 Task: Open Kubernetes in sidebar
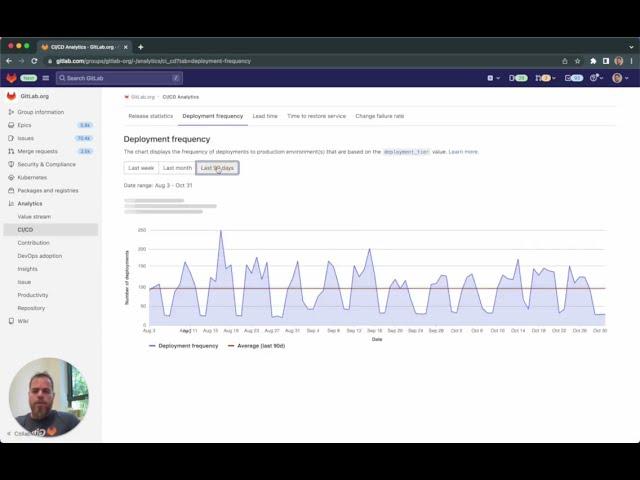(x=32, y=177)
